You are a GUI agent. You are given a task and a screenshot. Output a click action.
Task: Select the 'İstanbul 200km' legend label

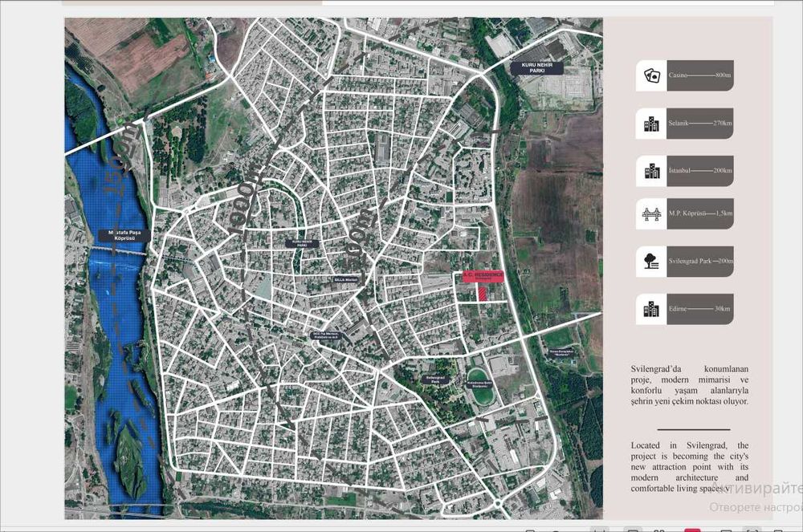coord(700,171)
